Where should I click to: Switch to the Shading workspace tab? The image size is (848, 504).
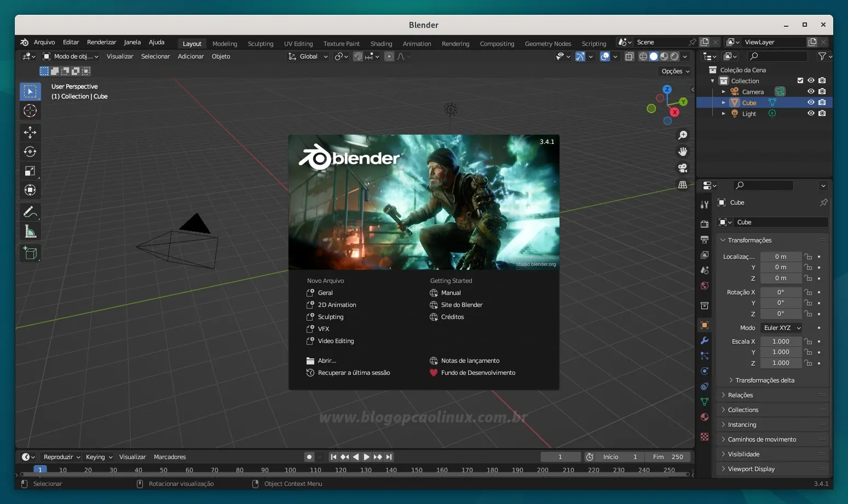[381, 44]
